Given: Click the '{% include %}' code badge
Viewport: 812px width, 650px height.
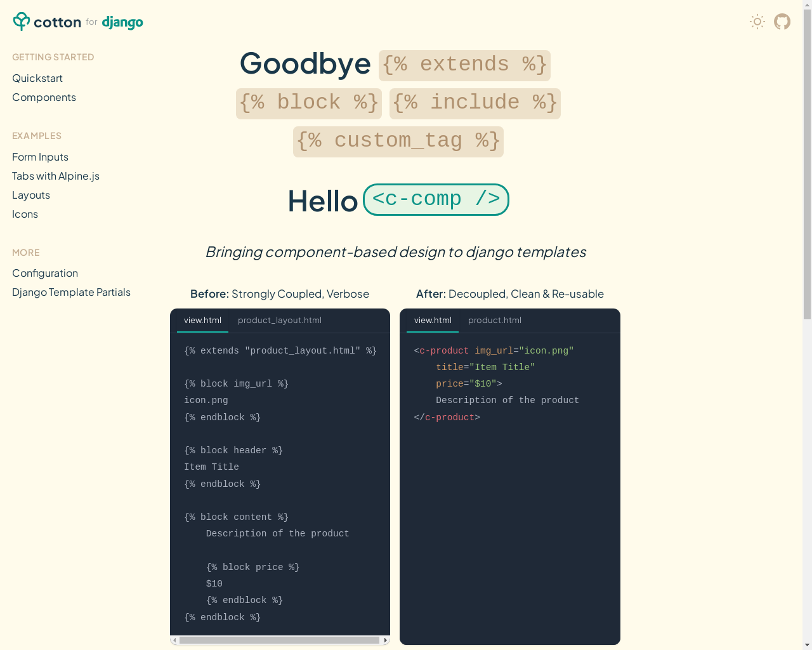Looking at the screenshot, I should click(x=475, y=103).
